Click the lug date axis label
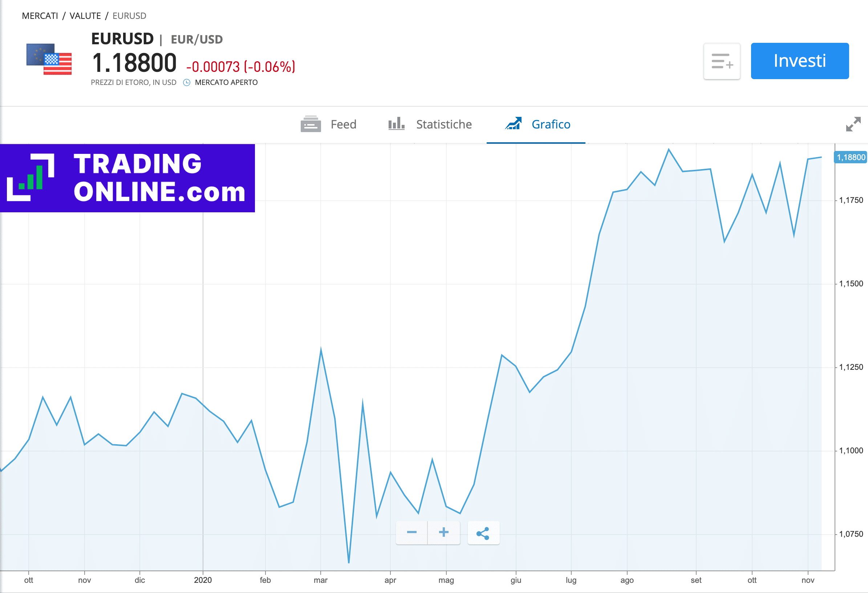Image resolution: width=868 pixels, height=593 pixels. coord(571,581)
